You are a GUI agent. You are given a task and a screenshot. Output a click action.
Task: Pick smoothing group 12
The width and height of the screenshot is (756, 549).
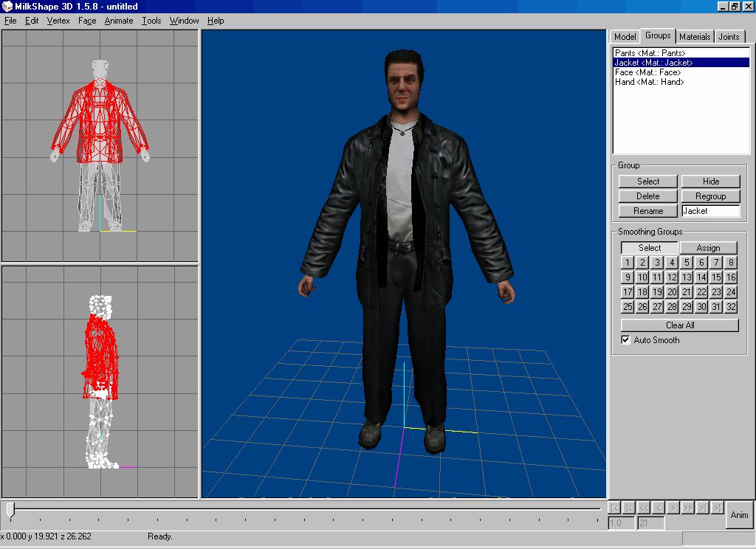672,277
